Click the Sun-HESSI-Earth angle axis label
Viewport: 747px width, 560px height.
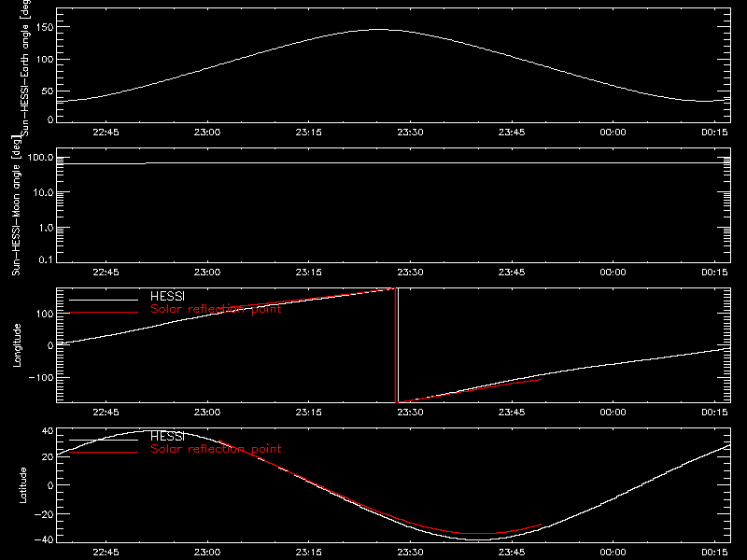(25, 67)
